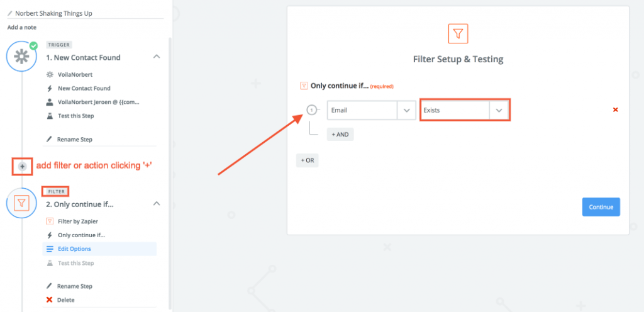This screenshot has height=312, width=644.
Task: Click the plus icon to add a step
Action: coord(22,167)
